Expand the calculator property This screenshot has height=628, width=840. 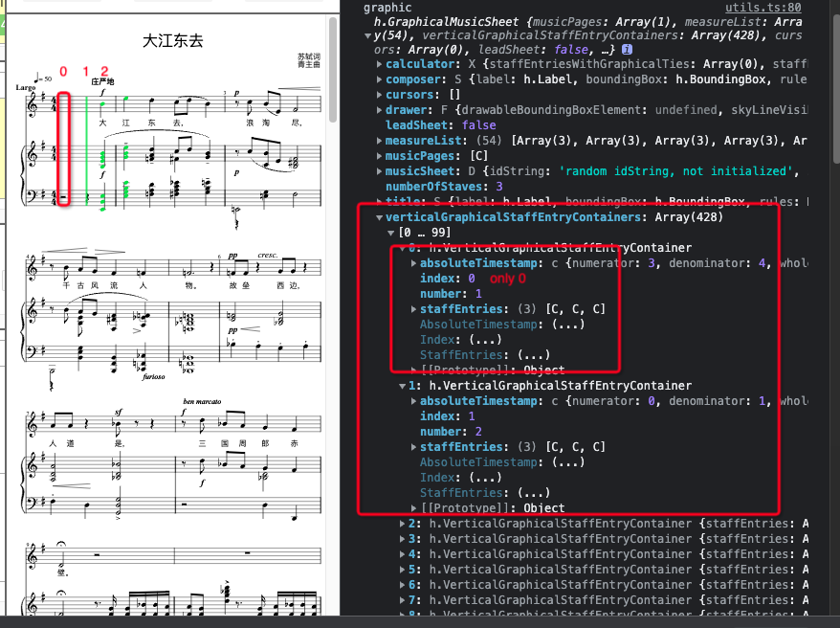[x=379, y=64]
